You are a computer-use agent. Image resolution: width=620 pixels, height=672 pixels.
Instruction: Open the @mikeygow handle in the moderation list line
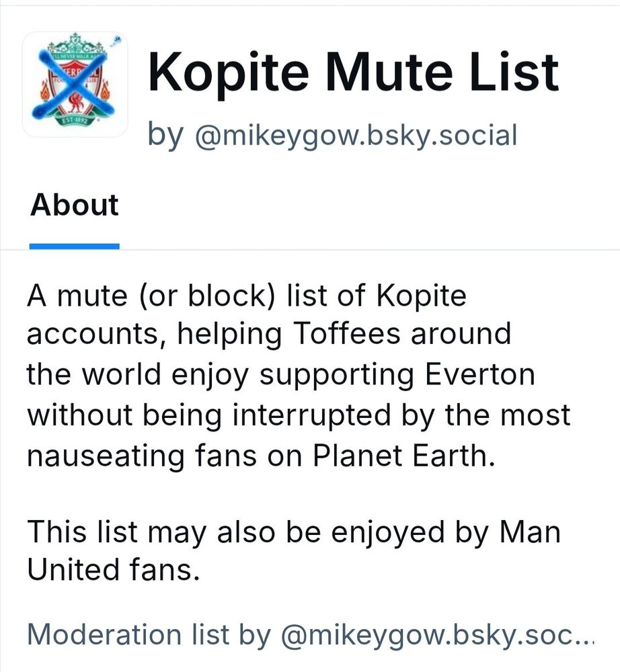428,635
